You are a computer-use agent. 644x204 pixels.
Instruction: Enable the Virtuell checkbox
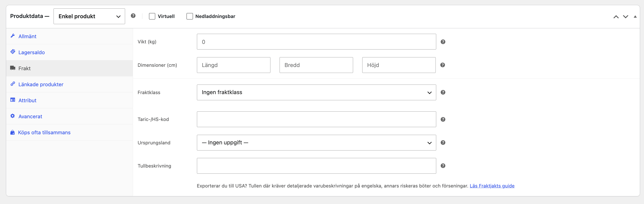152,16
